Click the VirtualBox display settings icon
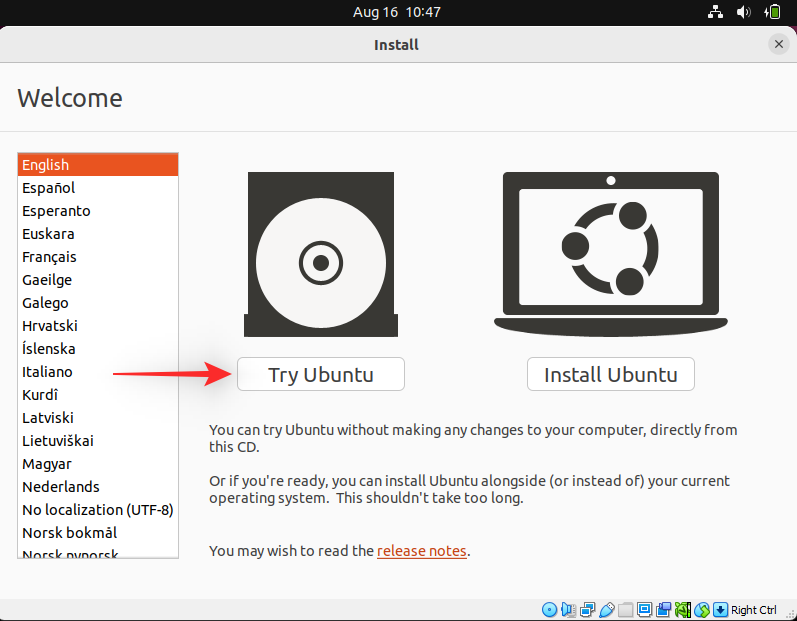The height and width of the screenshot is (621, 797). tap(644, 609)
